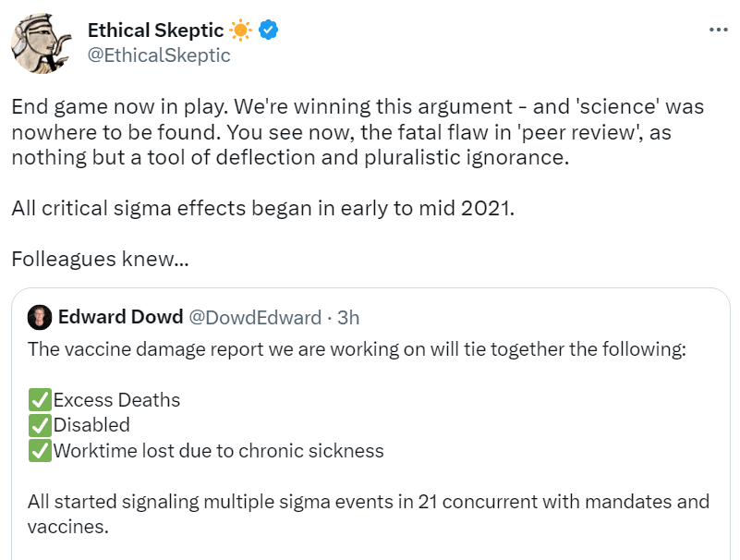Open the Edward Dowd name link
The width and height of the screenshot is (740, 560).
coord(120,318)
